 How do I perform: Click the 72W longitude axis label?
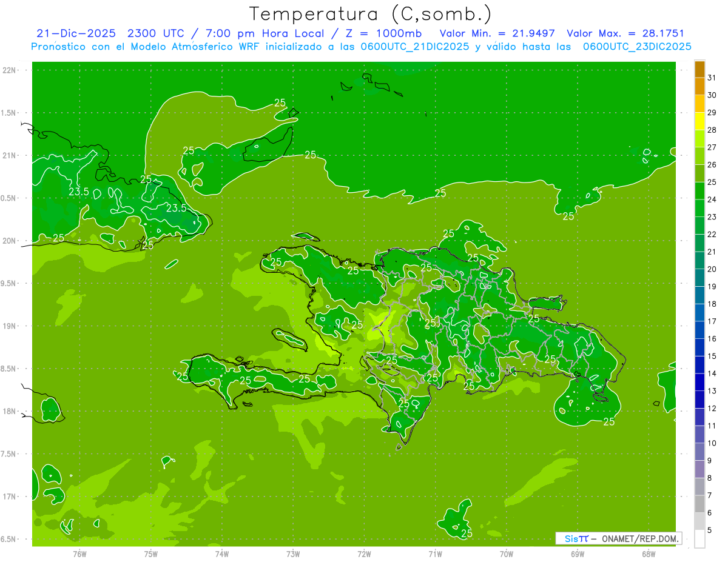[364, 554]
